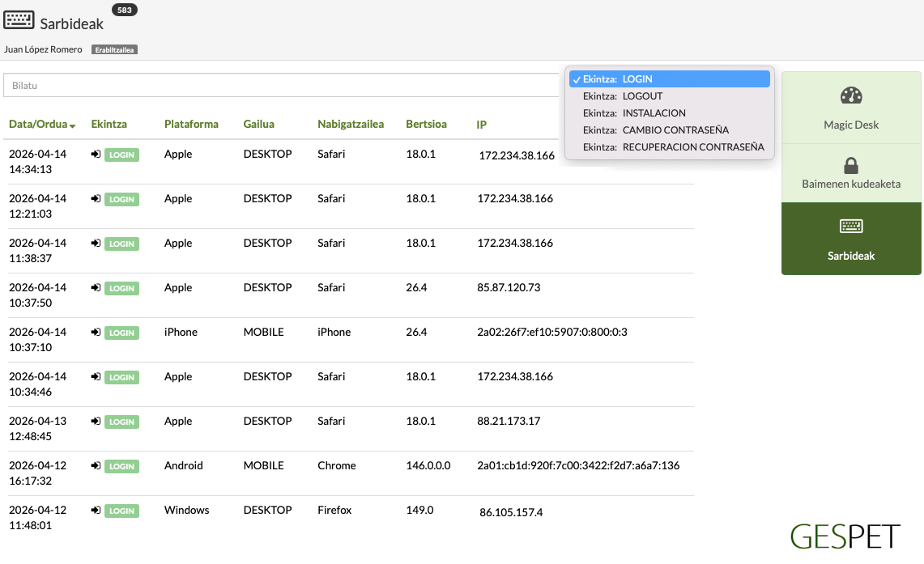Click the Plataforma column header
924x564 pixels.
tap(191, 125)
